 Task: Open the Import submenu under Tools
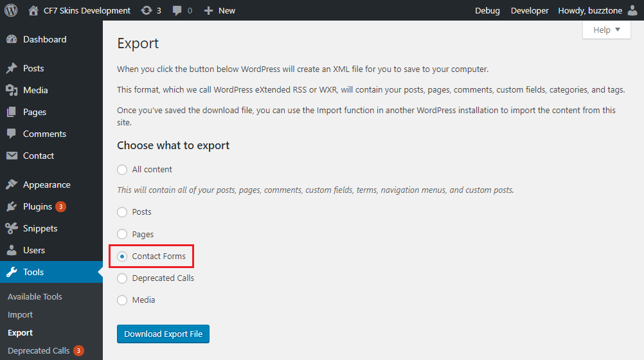(x=20, y=314)
